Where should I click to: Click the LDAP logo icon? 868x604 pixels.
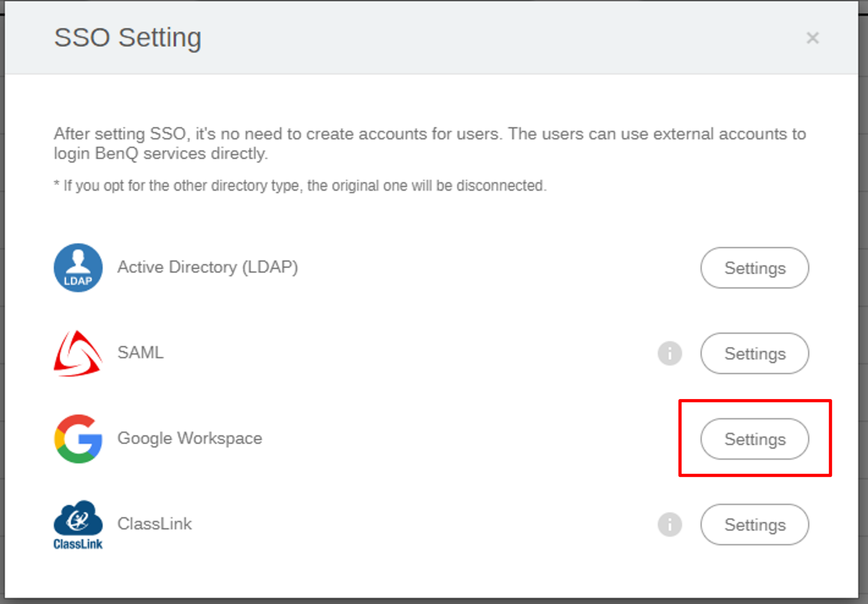click(x=78, y=268)
